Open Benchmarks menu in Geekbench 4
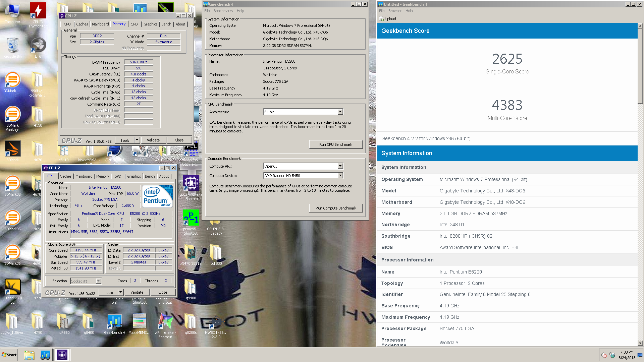 tap(223, 11)
